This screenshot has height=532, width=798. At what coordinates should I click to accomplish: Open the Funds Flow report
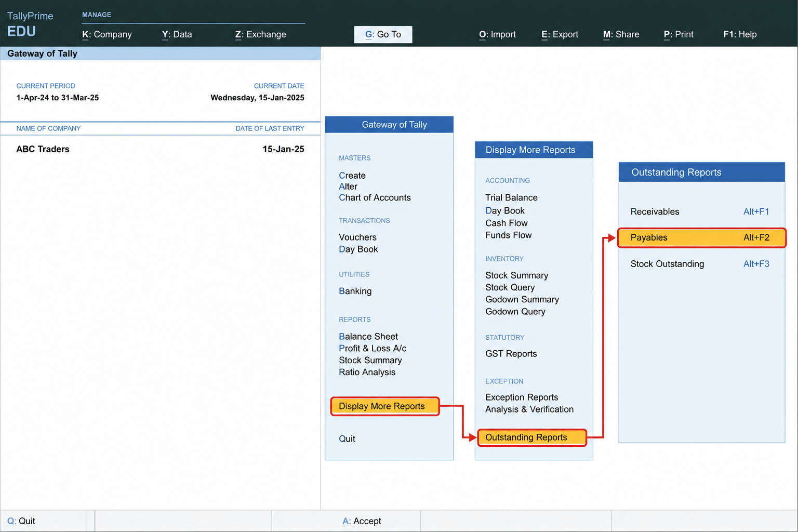tap(509, 235)
